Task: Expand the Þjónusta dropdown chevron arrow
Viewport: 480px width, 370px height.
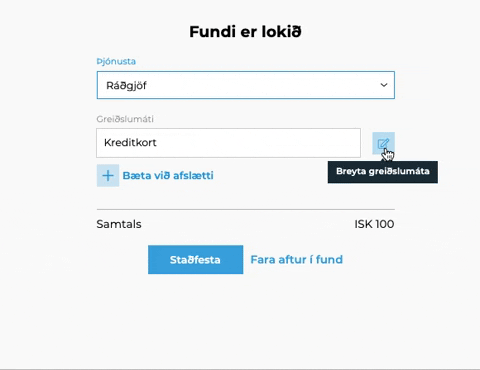Action: point(384,85)
